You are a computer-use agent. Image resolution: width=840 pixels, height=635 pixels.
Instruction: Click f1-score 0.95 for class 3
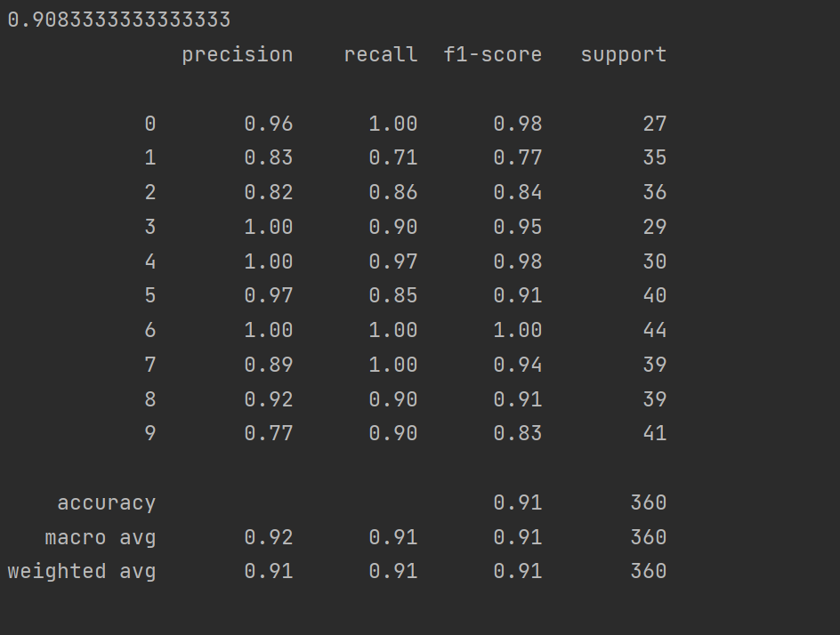[x=518, y=227]
